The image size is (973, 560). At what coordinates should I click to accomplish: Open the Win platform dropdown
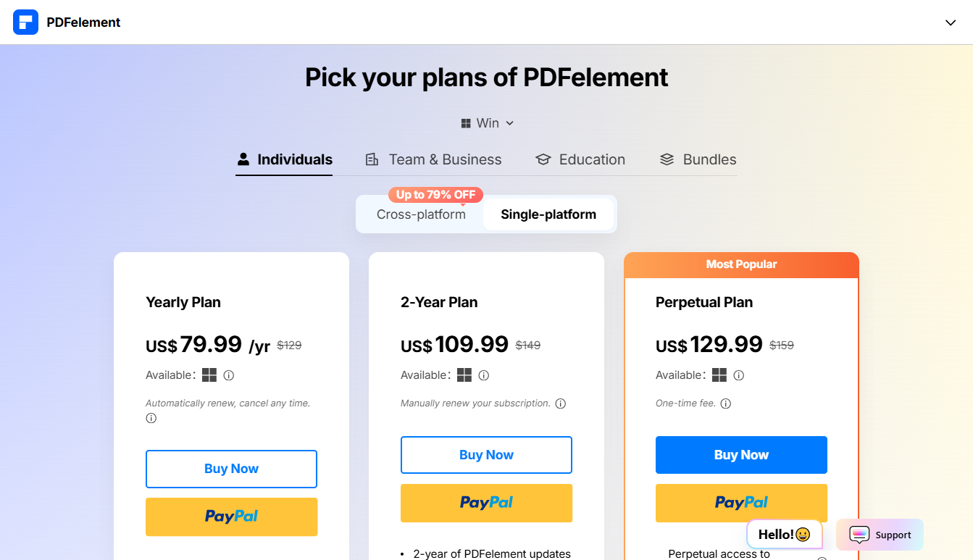(487, 122)
